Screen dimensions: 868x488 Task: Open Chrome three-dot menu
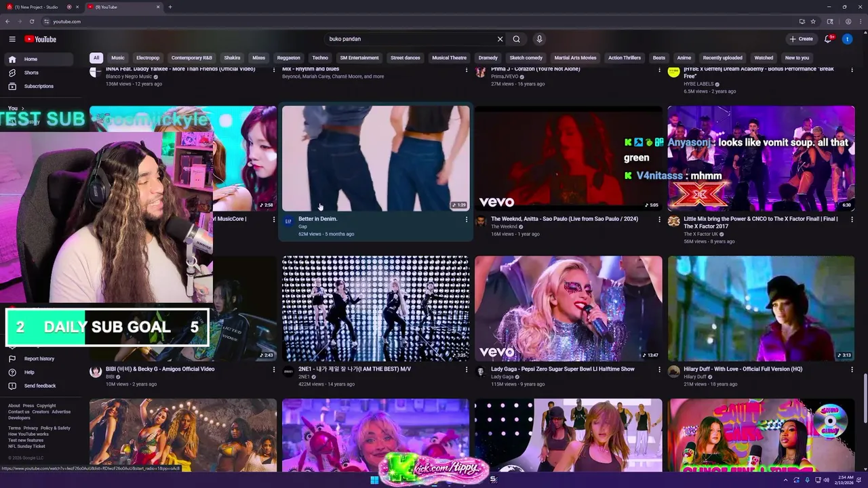861,22
